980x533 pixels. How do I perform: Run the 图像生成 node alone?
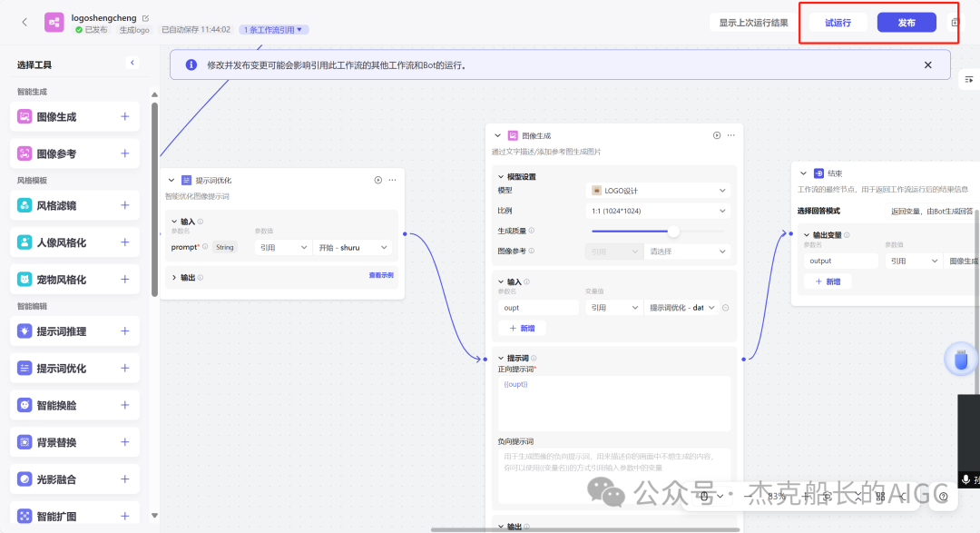[x=717, y=135]
